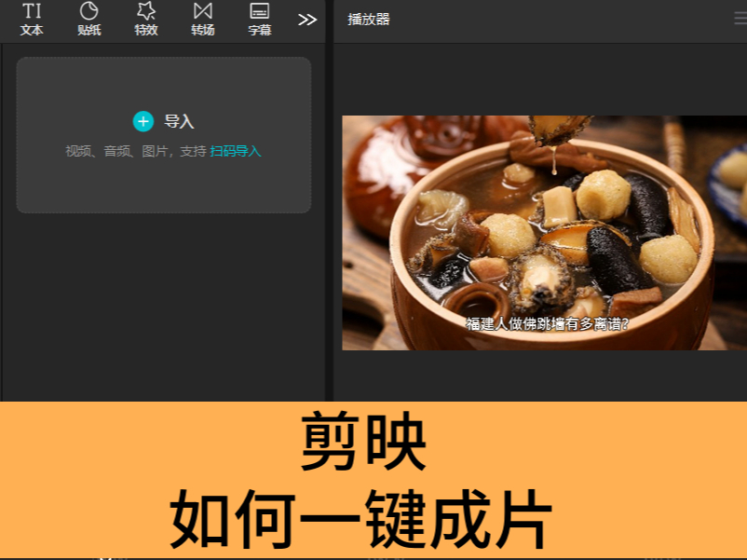Click the 视频、音频、图片，支持 hint text
Screen dimensions: 747x560
click(x=136, y=151)
